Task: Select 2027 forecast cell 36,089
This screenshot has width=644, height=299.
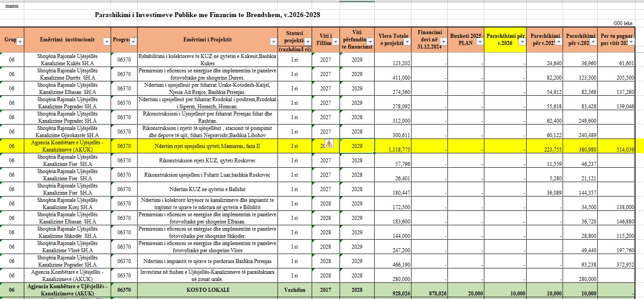Action: (x=545, y=189)
